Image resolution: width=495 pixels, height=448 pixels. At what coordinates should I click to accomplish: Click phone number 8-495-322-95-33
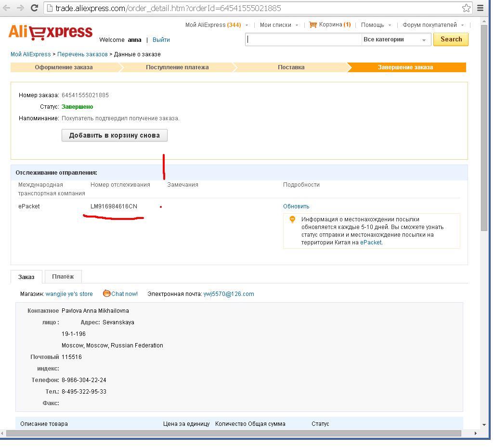[84, 392]
